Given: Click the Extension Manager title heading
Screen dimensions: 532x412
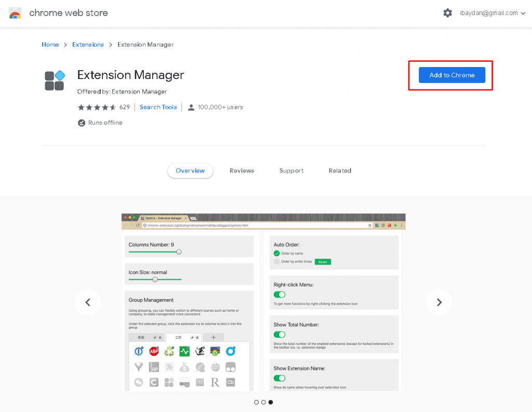Looking at the screenshot, I should click(130, 75).
